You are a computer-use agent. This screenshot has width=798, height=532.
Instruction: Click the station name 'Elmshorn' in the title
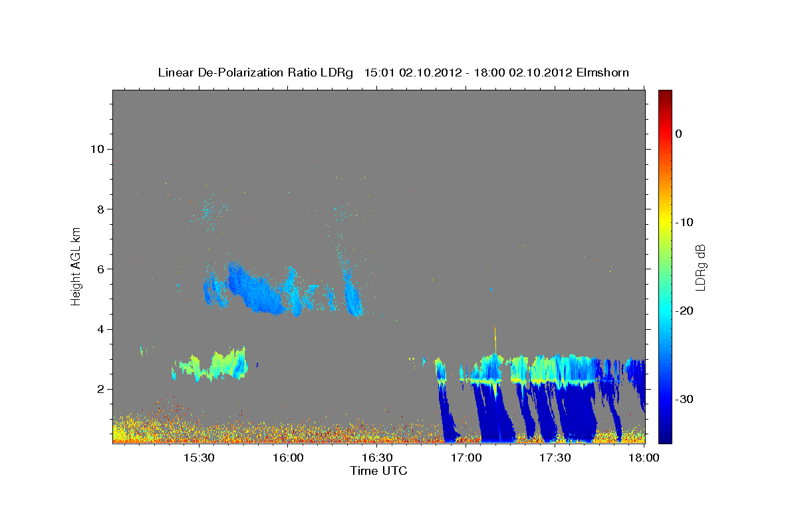pos(601,72)
